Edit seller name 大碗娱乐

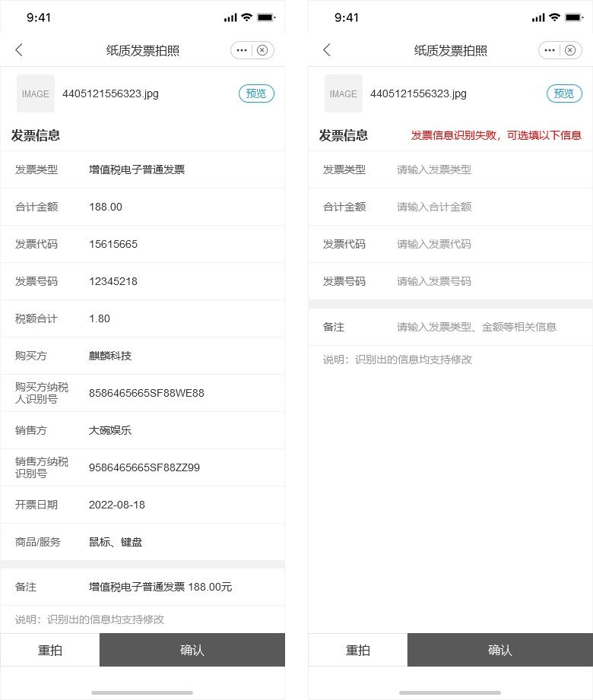pyautogui.click(x=109, y=430)
